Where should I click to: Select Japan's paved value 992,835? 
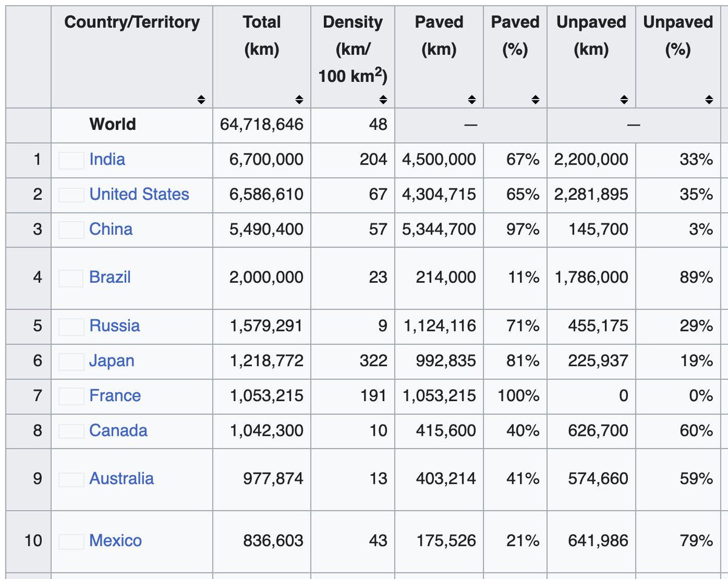tap(446, 361)
